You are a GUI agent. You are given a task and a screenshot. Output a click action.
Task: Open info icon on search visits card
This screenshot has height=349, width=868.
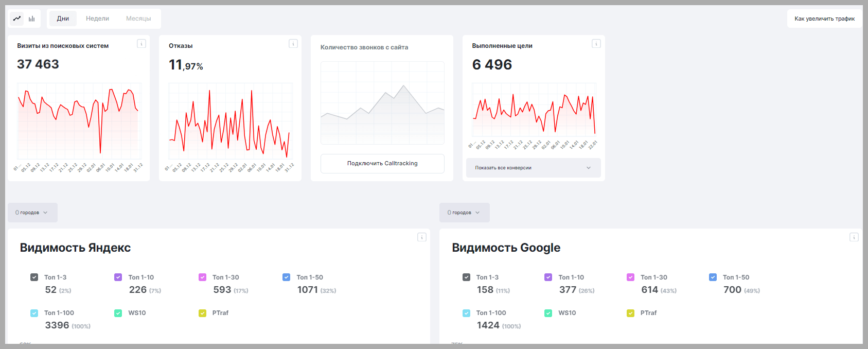pos(141,44)
